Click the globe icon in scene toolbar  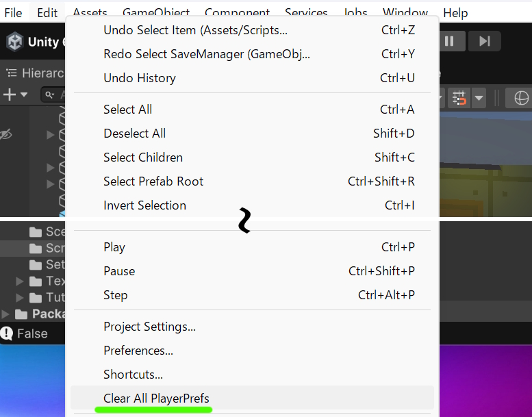coord(521,98)
